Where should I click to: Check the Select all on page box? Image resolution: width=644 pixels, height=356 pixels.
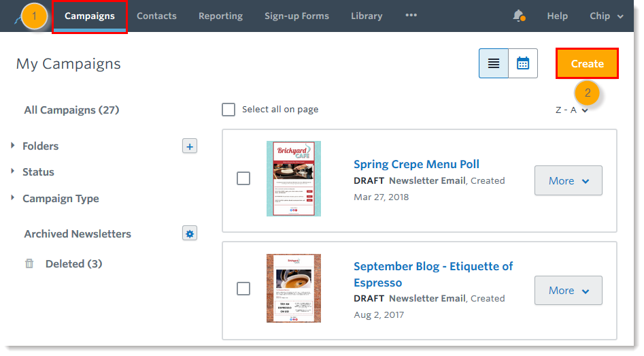click(x=229, y=110)
